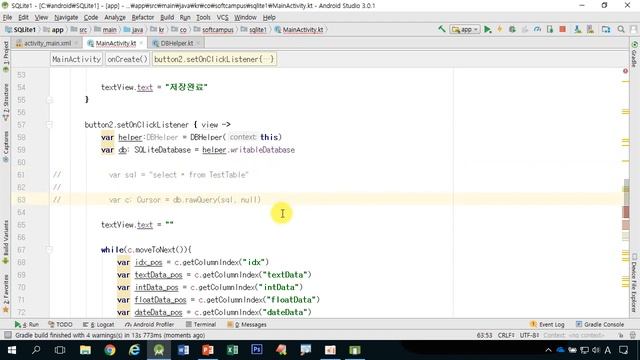Close the MainActivity.kt tab
Viewport: 640px width, 360px height.
(x=141, y=43)
